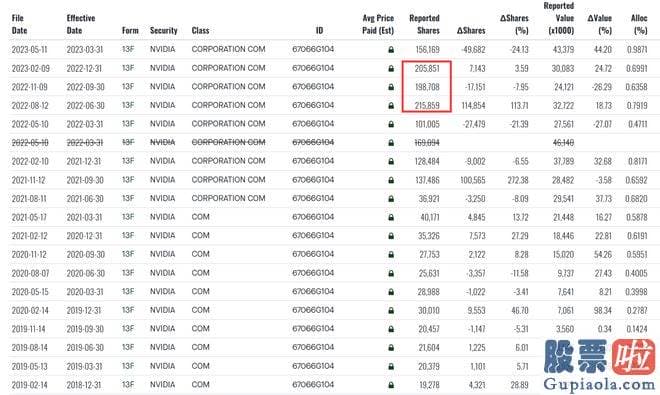The width and height of the screenshot is (660, 395).
Task: Click the share change value 100,565
Action: point(473,180)
